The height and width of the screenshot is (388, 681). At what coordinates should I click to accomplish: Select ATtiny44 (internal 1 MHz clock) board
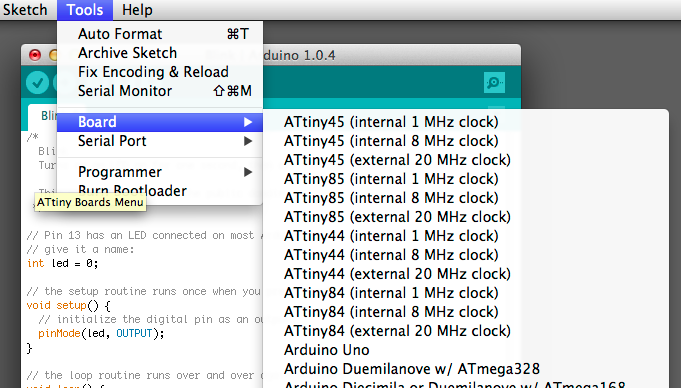466,236
